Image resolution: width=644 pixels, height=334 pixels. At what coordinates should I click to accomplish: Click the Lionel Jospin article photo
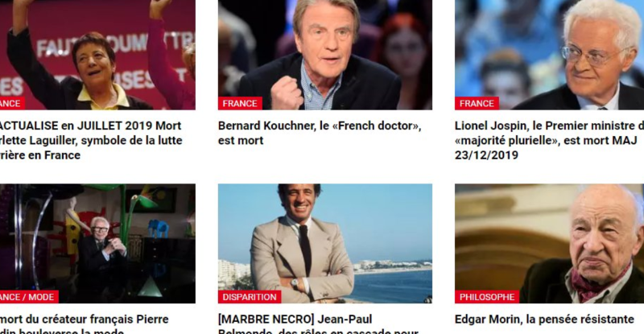click(549, 55)
